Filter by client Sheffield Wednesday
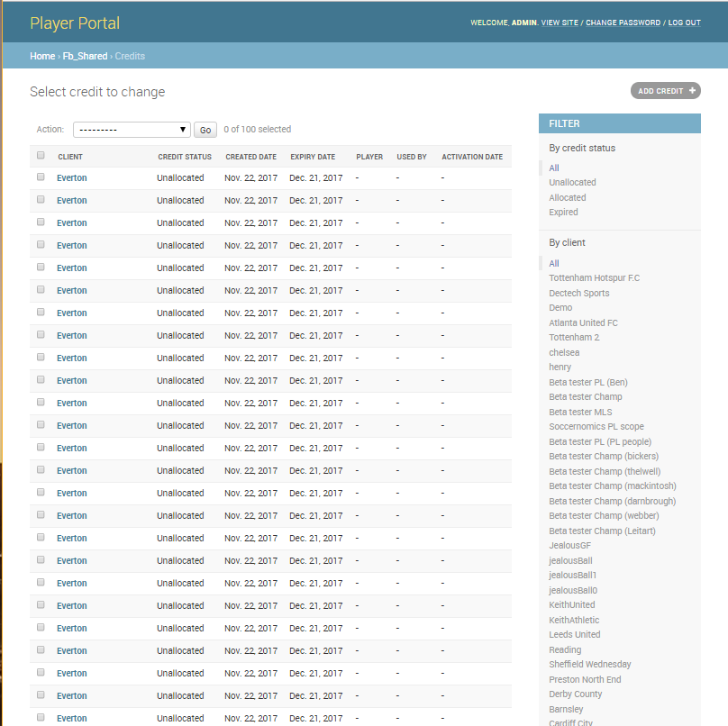Screen dimensions: 728x726 click(x=589, y=664)
